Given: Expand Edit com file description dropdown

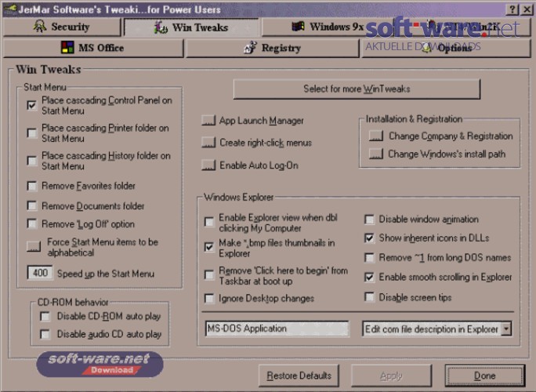Looking at the screenshot, I should pyautogui.click(x=506, y=329).
